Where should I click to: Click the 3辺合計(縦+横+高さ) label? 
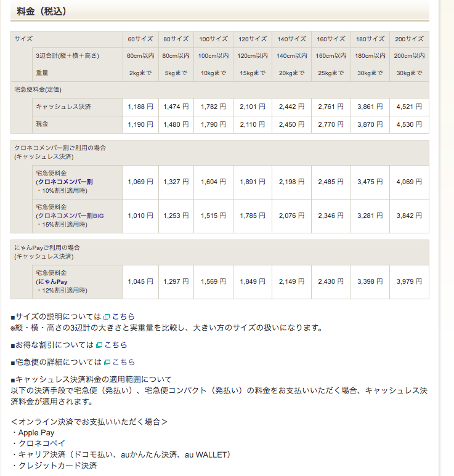(x=67, y=56)
